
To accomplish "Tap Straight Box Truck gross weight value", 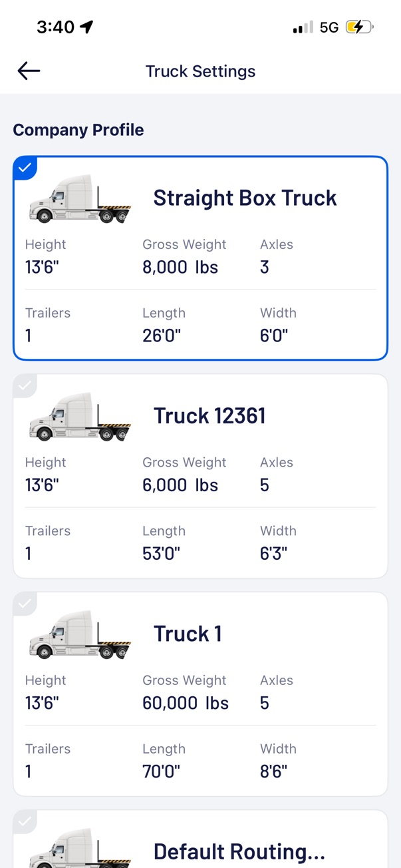I will (x=180, y=268).
